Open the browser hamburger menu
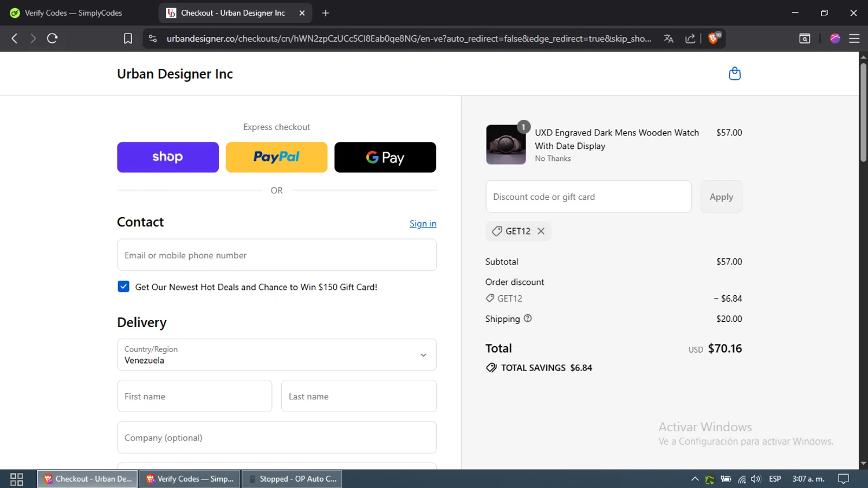 click(x=854, y=38)
